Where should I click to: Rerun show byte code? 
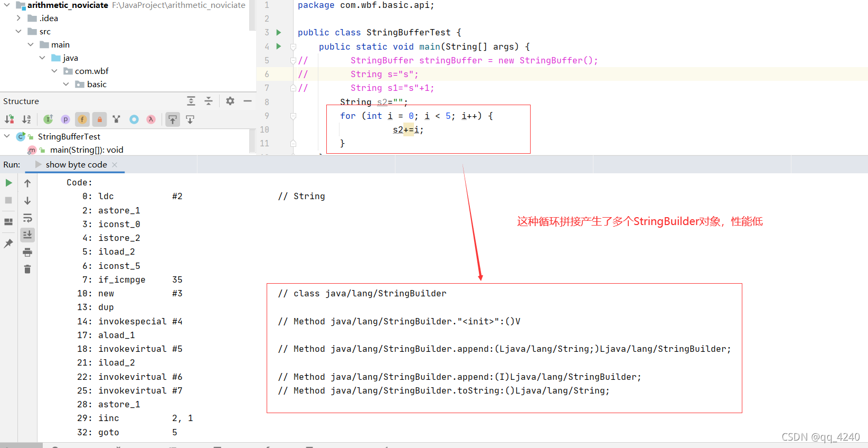click(8, 183)
